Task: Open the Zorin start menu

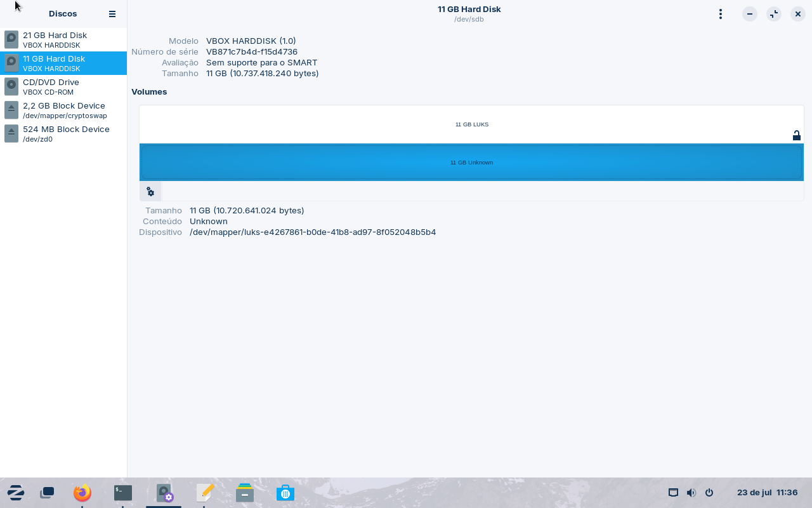Action: coord(16,493)
